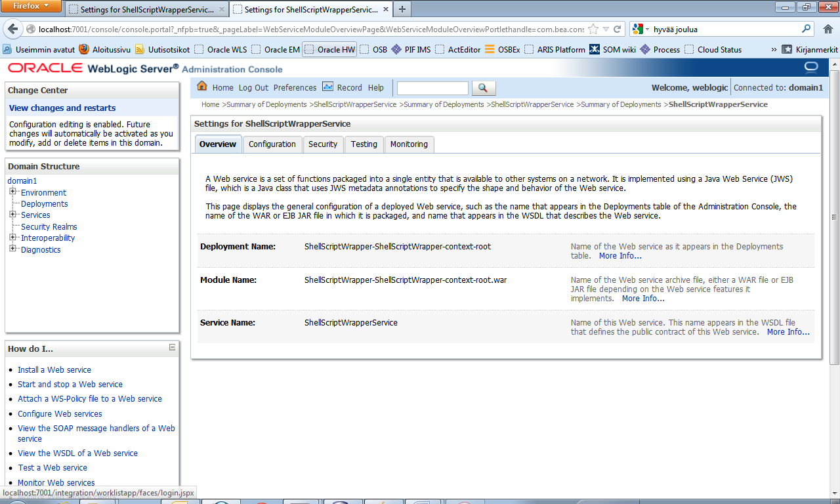Collapse the How do I panel
Image resolution: width=840 pixels, height=504 pixels.
(x=172, y=347)
